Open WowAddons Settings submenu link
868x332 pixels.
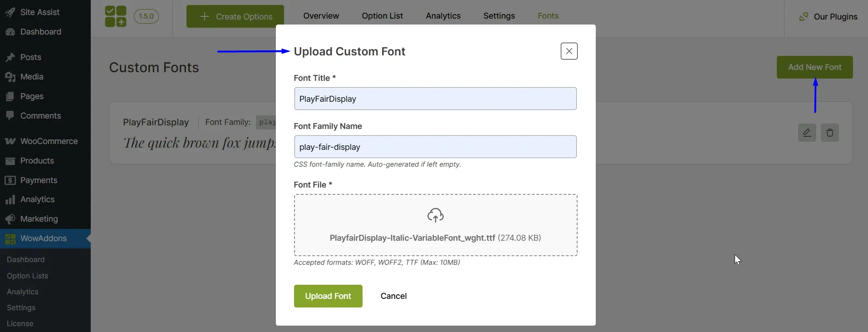pyautogui.click(x=21, y=307)
